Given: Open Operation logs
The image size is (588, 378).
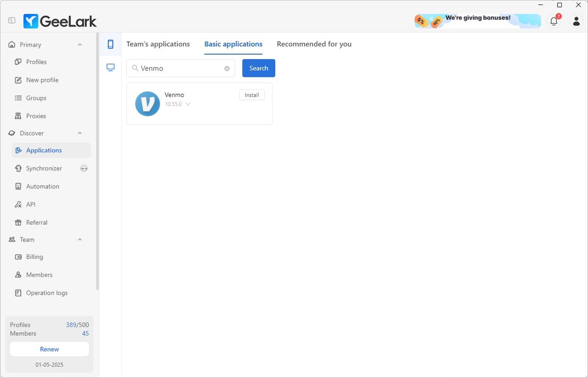Looking at the screenshot, I should 51,293.
